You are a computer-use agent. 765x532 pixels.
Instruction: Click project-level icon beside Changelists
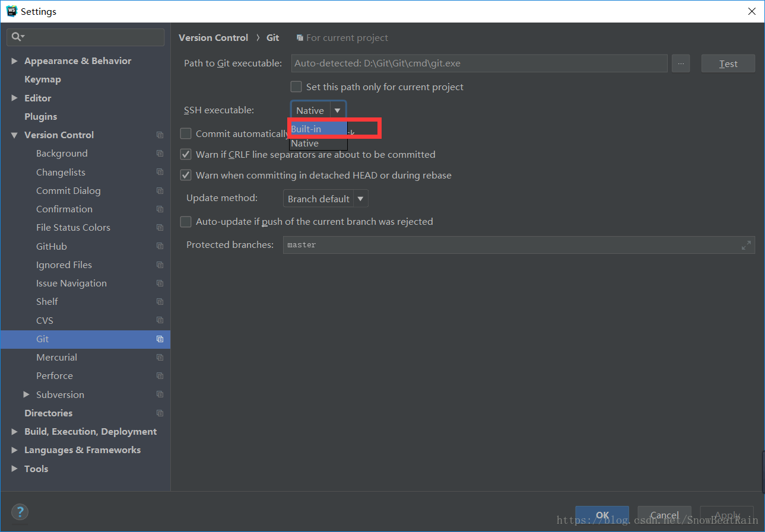click(160, 172)
